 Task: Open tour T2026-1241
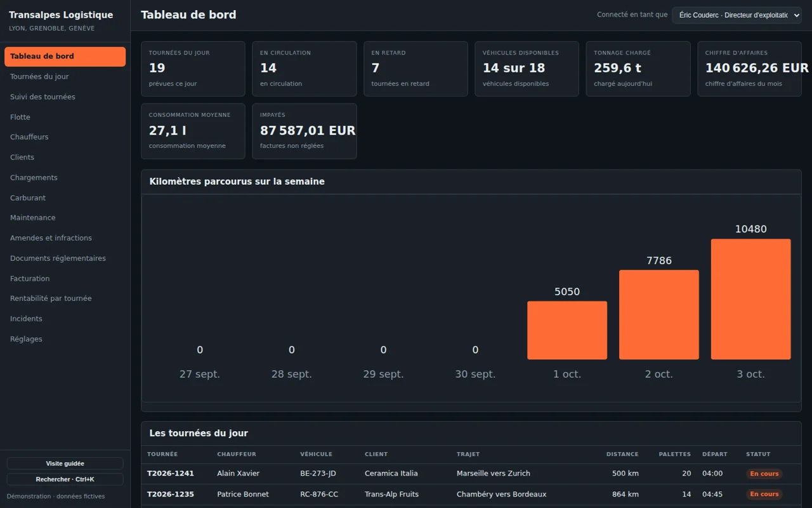(171, 474)
